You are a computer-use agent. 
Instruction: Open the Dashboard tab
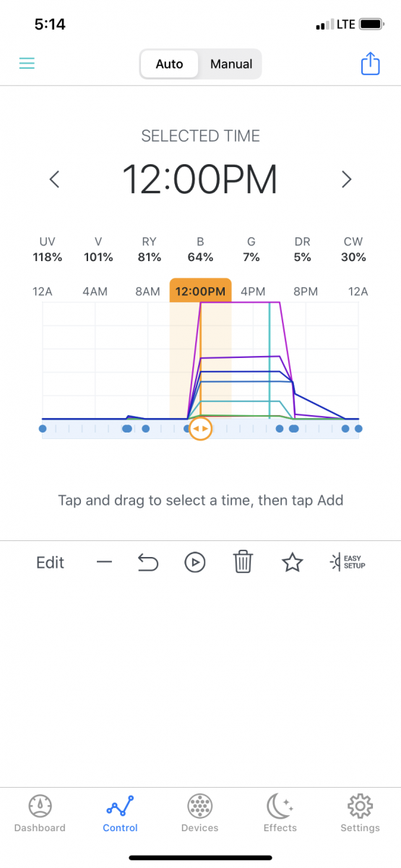(40, 813)
